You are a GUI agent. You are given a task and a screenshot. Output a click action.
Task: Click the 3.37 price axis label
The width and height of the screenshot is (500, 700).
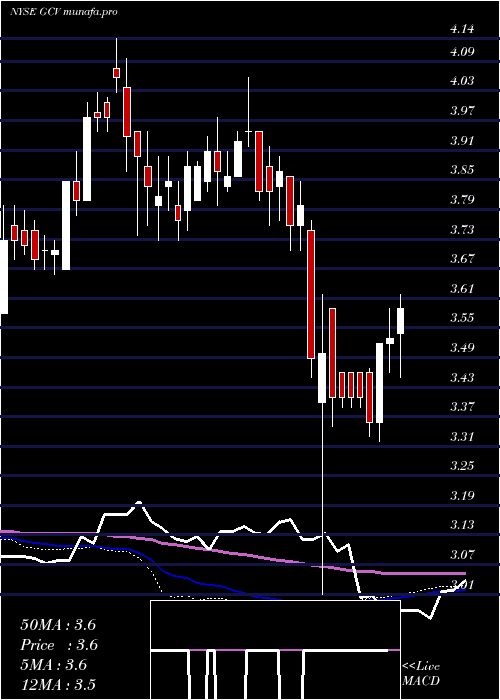tap(462, 406)
